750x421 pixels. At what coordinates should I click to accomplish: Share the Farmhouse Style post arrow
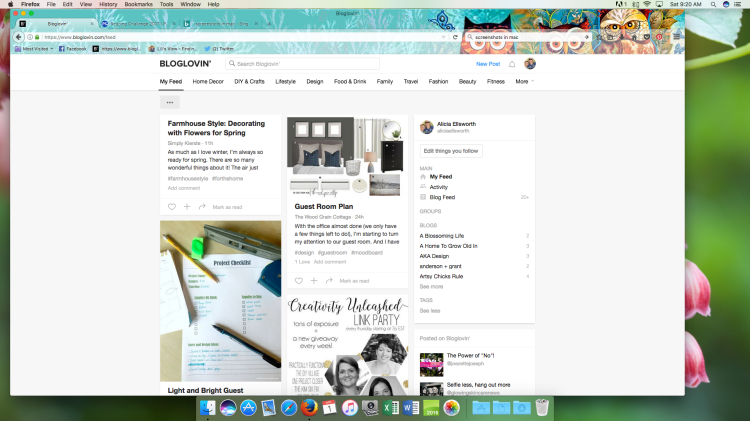click(202, 207)
